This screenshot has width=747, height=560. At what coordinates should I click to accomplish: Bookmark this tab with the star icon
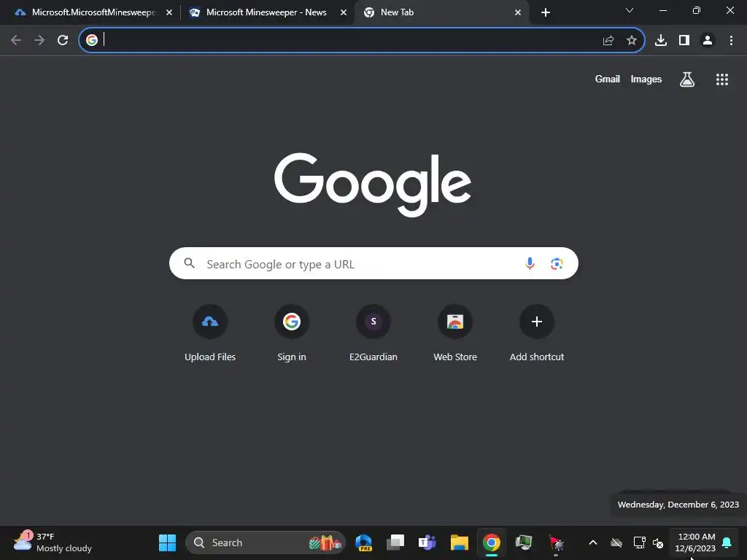click(632, 41)
